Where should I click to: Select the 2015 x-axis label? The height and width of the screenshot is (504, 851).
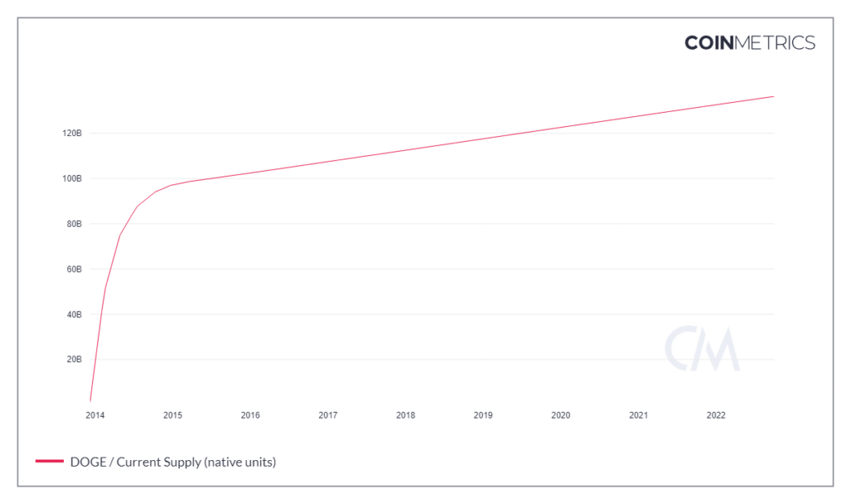[173, 415]
